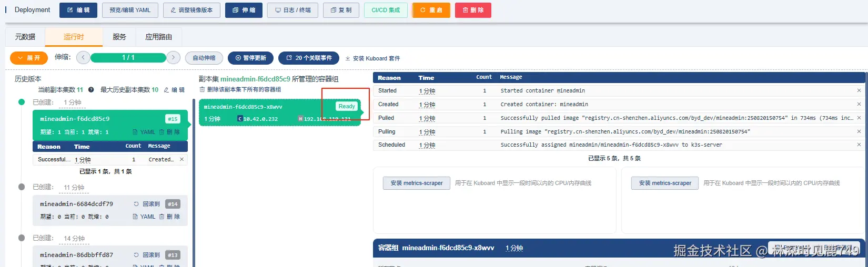Click 删除该副本集下所有的容器组
Viewport: 868px width, 267px height.
240,89
